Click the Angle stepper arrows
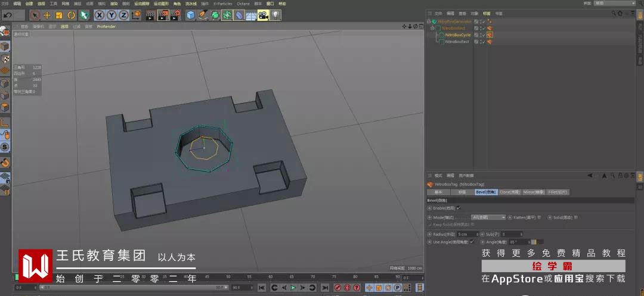Screen dimensions: 644x296 [x=530, y=242]
